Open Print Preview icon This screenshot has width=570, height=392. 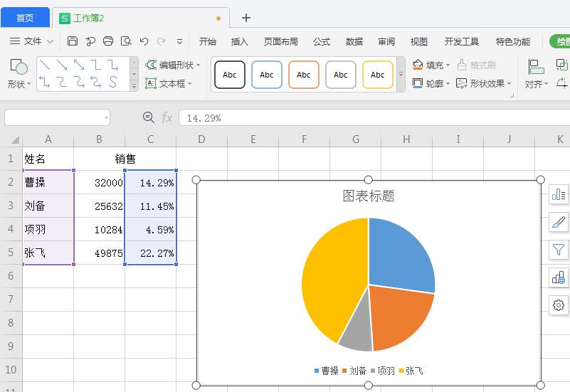126,41
